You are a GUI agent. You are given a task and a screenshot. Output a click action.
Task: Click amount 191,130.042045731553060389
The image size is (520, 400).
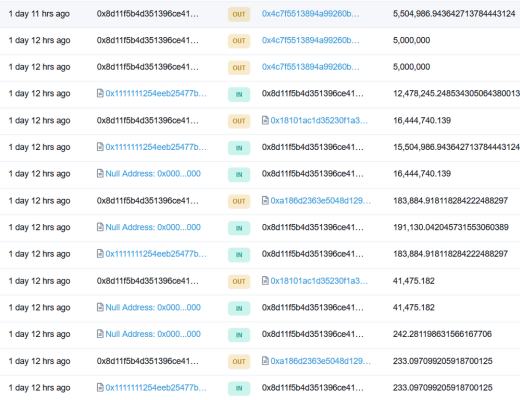(451, 227)
